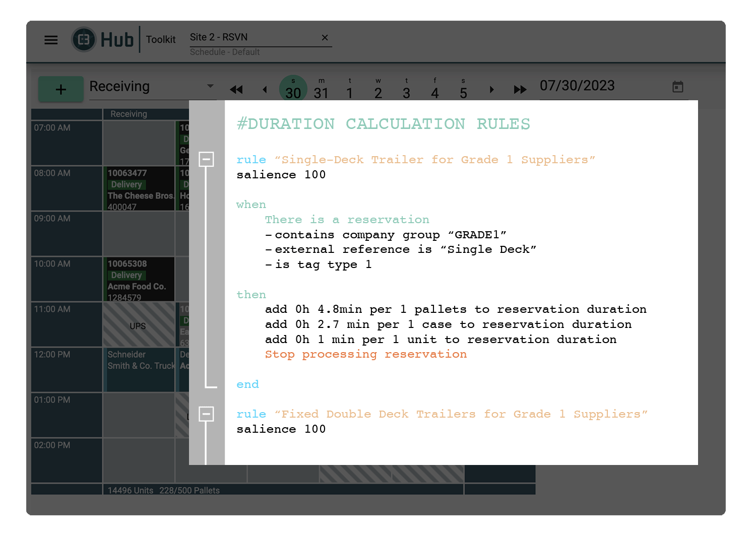
Task: Click the "Stop processing reservation" line
Action: click(x=366, y=354)
